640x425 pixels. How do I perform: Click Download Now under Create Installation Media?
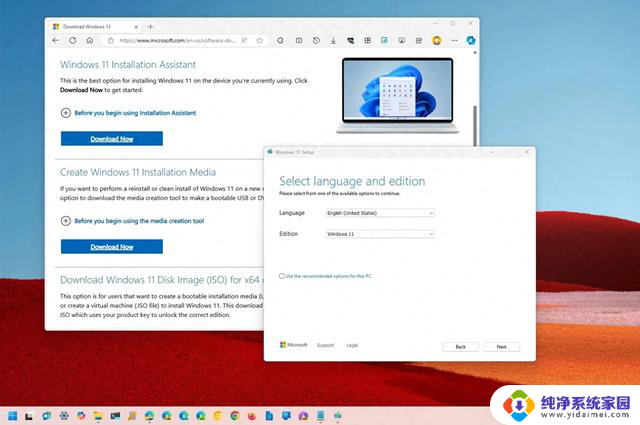pyautogui.click(x=112, y=247)
